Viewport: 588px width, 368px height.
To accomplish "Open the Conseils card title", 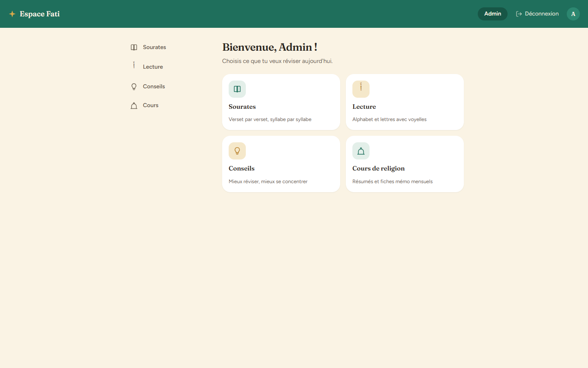I will coord(242,168).
